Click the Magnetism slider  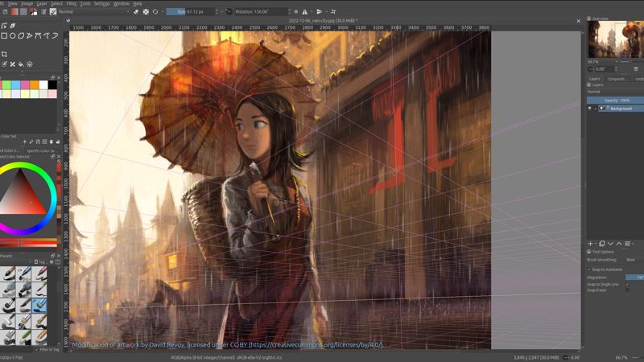tap(634, 278)
